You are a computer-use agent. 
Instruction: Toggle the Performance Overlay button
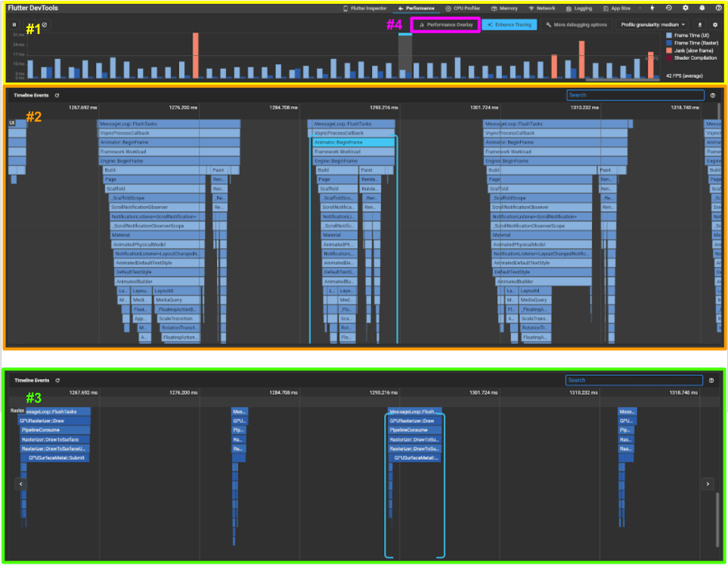click(446, 25)
